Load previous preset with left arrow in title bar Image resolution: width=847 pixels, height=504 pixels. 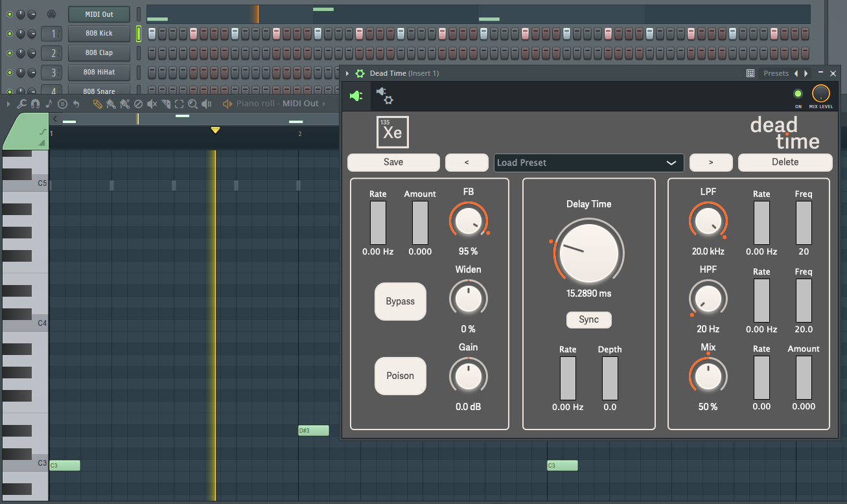pyautogui.click(x=796, y=73)
